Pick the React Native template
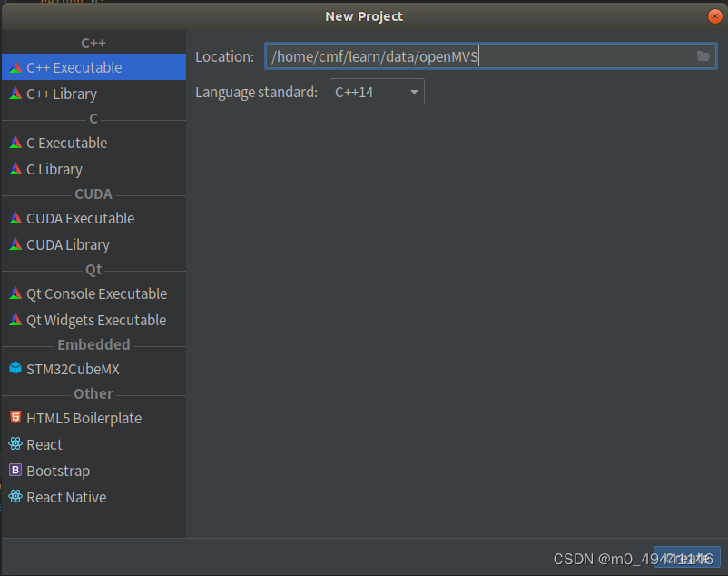728x576 pixels. [x=65, y=497]
